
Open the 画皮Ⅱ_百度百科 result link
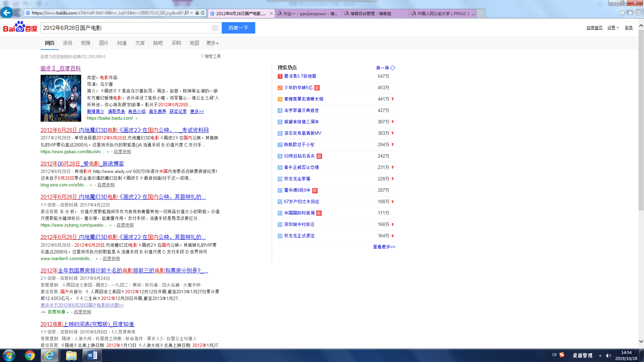(61, 68)
